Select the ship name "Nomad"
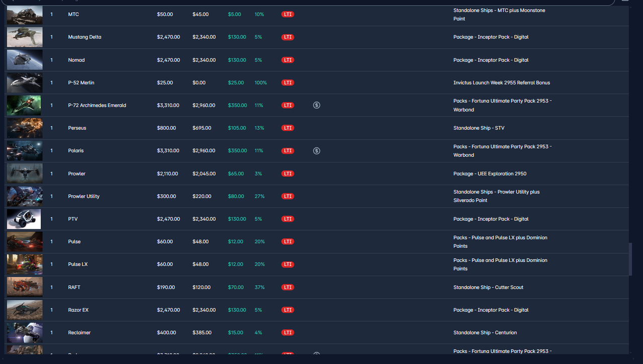Viewport: 643px width, 364px height. pos(76,60)
